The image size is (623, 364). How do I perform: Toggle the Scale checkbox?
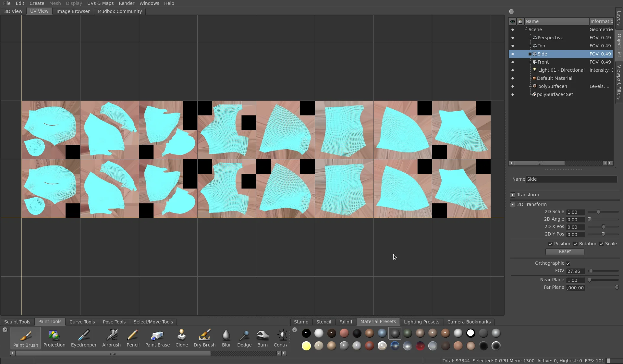pyautogui.click(x=601, y=244)
